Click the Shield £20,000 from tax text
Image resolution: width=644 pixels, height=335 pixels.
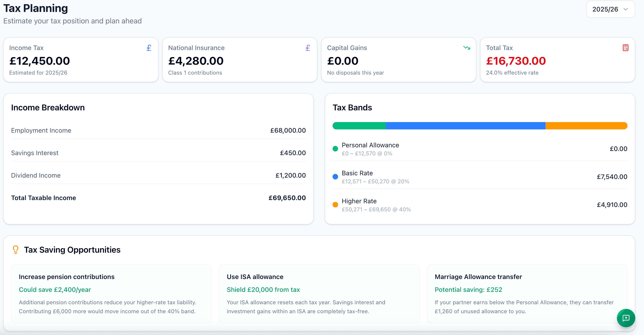pos(263,290)
